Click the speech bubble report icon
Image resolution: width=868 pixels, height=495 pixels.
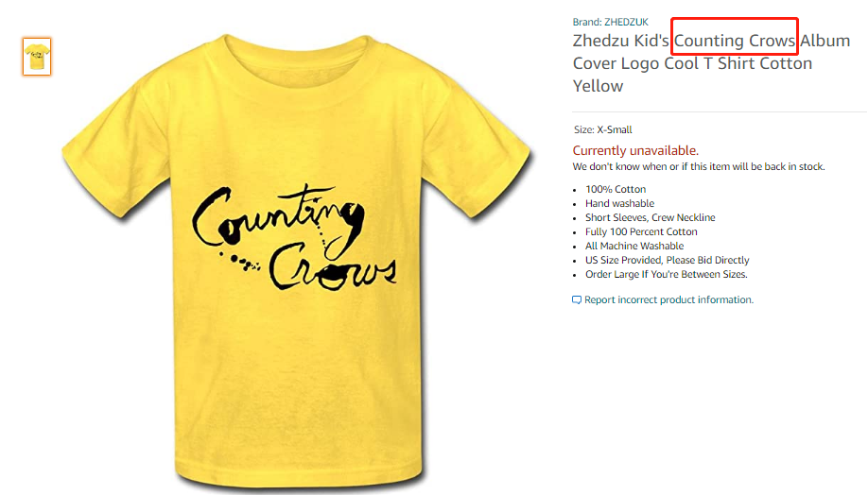tap(576, 299)
